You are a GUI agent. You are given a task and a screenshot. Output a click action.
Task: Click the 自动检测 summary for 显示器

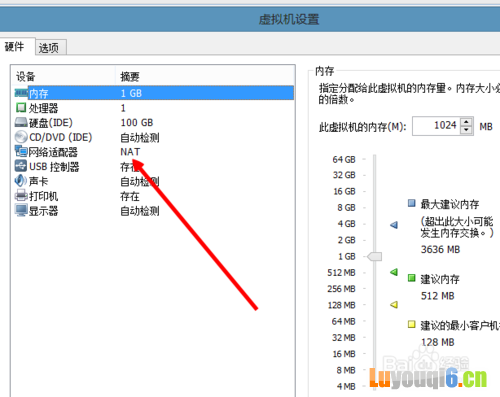140,211
